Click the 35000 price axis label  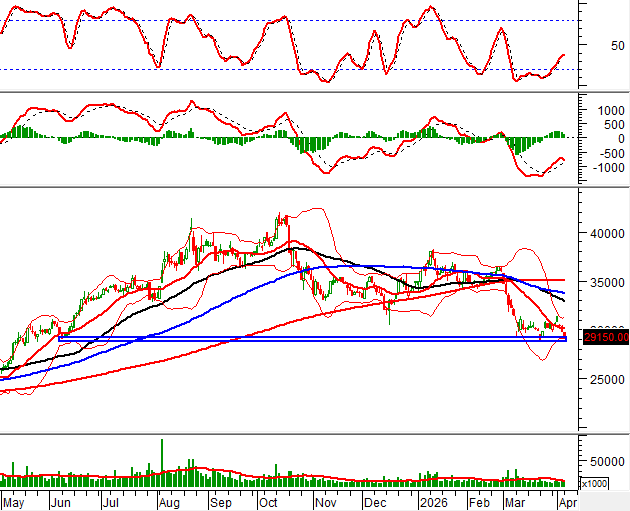pyautogui.click(x=602, y=283)
